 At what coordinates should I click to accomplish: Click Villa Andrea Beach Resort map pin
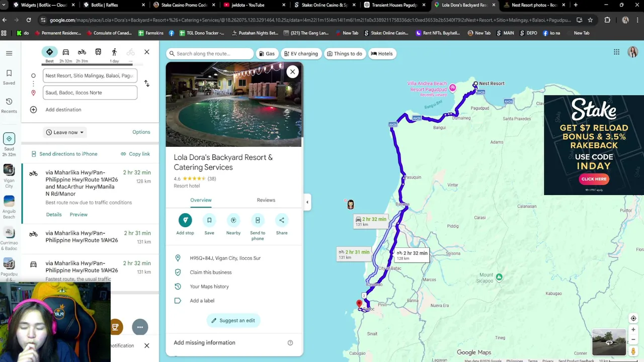[452, 88]
